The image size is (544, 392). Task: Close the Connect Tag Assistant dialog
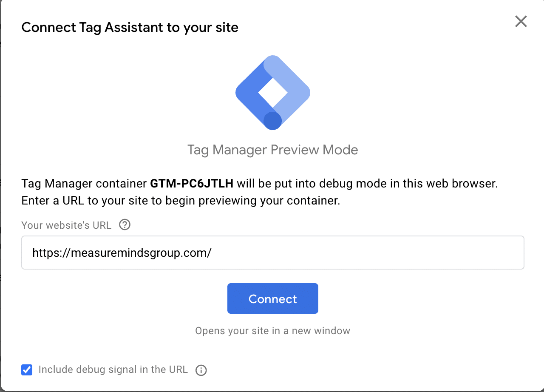coord(521,21)
